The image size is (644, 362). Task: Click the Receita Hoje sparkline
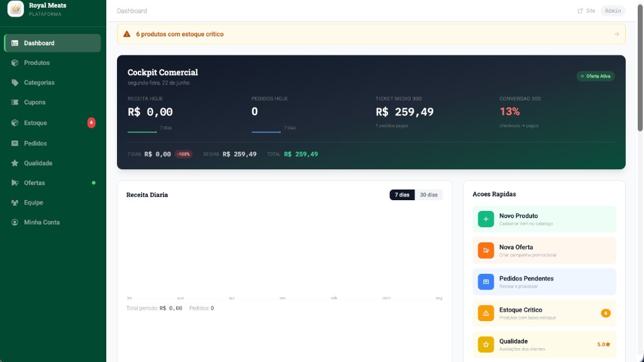click(x=142, y=132)
